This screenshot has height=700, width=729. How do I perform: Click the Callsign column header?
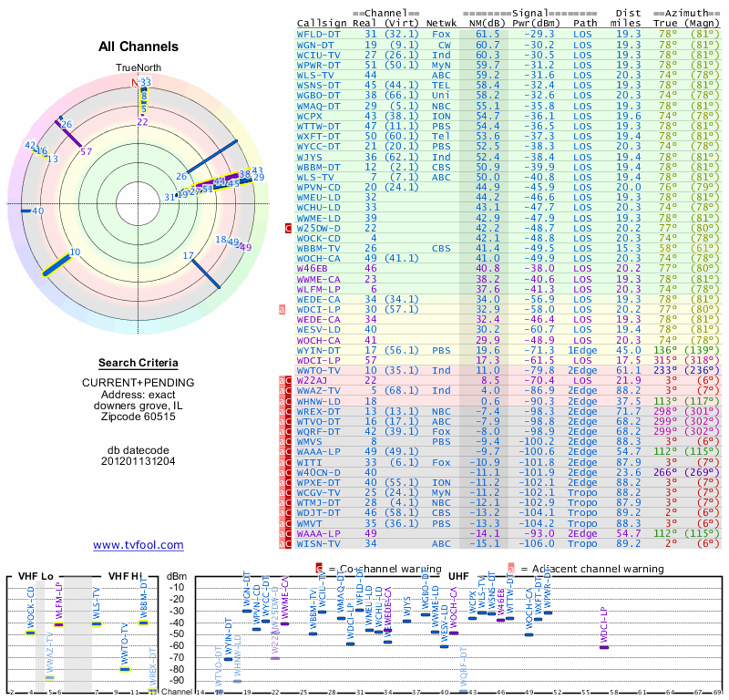coord(322,23)
